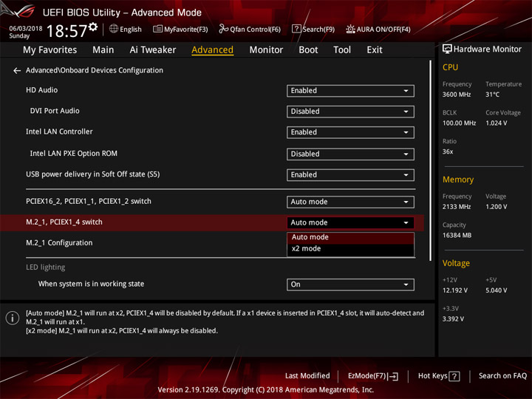The width and height of the screenshot is (532, 399).
Task: Open Intel LAN PXE Option ROM dropdown
Action: tap(350, 154)
